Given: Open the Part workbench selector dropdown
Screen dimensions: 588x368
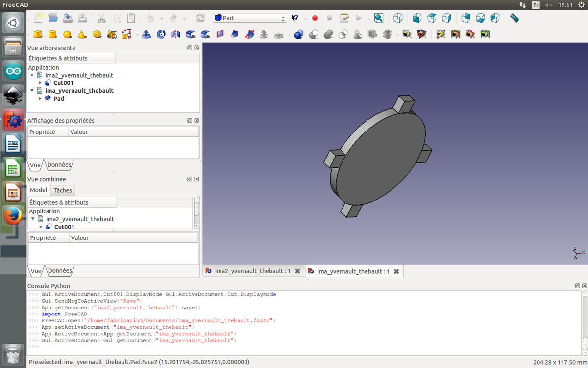Looking at the screenshot, I should click(249, 18).
